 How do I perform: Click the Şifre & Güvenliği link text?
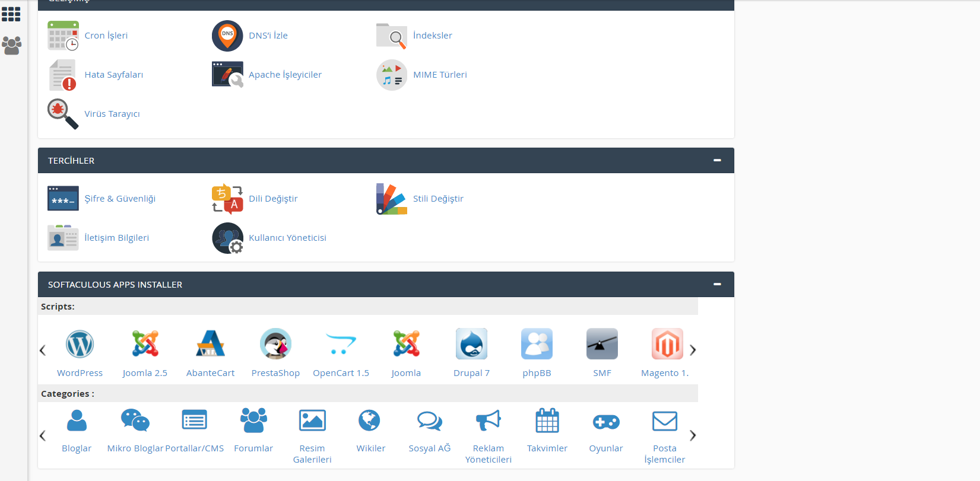(x=120, y=199)
